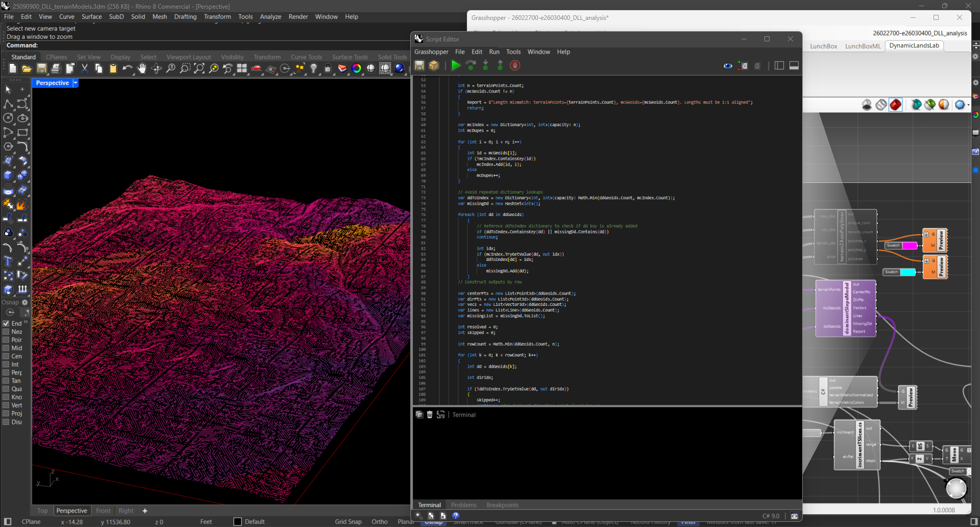Click the Cut scissors icon
The height and width of the screenshot is (527, 980).
click(x=85, y=68)
